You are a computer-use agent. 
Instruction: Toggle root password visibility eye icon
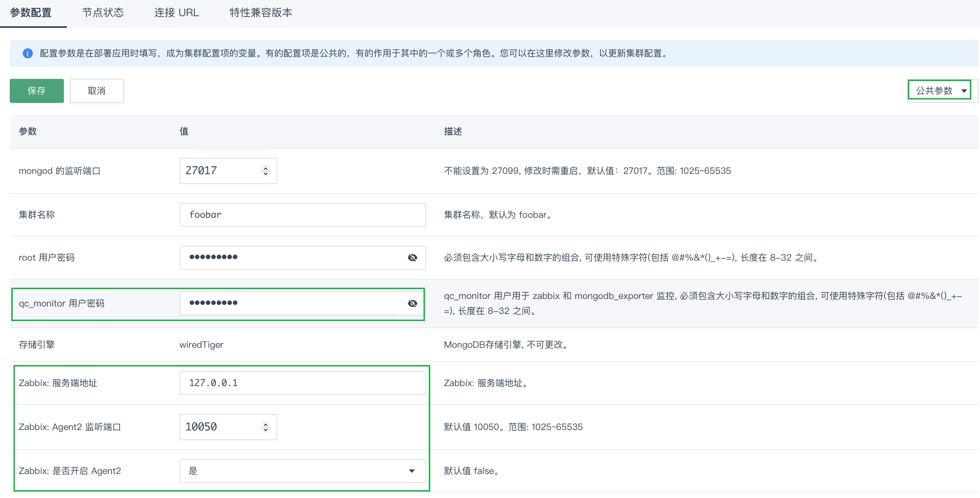(x=412, y=258)
